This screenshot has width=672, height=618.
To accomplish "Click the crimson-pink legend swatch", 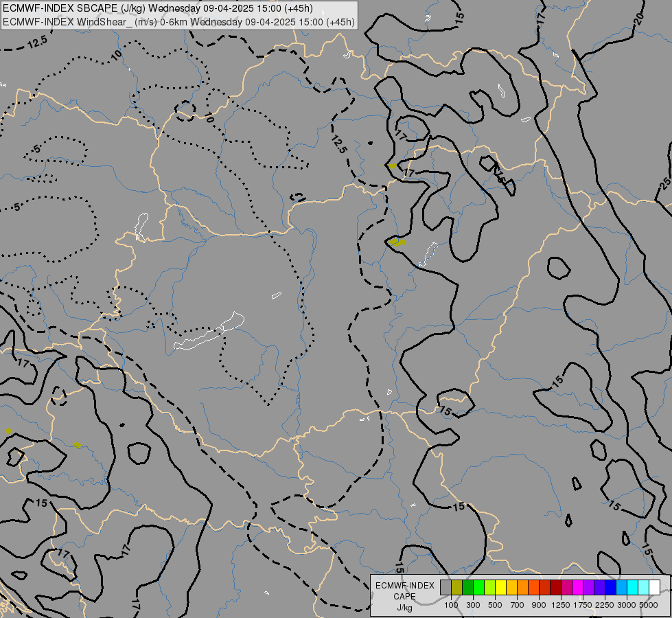I will [566, 587].
